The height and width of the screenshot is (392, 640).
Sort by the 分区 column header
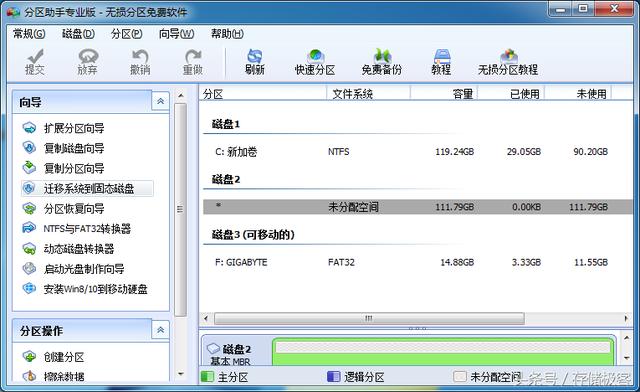coord(263,94)
